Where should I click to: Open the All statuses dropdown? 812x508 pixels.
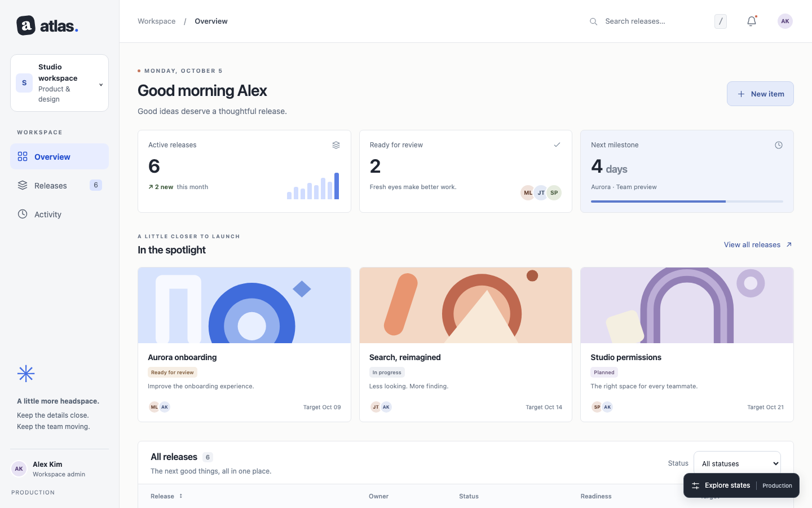(x=737, y=463)
